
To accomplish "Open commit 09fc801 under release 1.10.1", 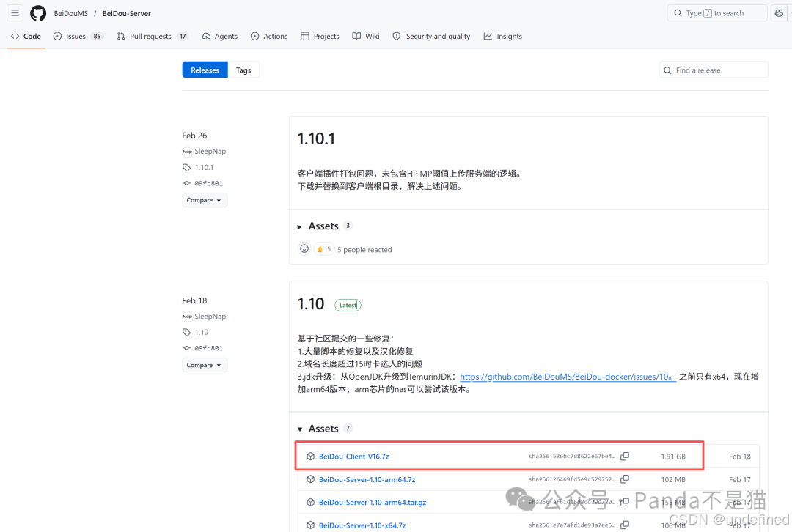I will click(208, 183).
